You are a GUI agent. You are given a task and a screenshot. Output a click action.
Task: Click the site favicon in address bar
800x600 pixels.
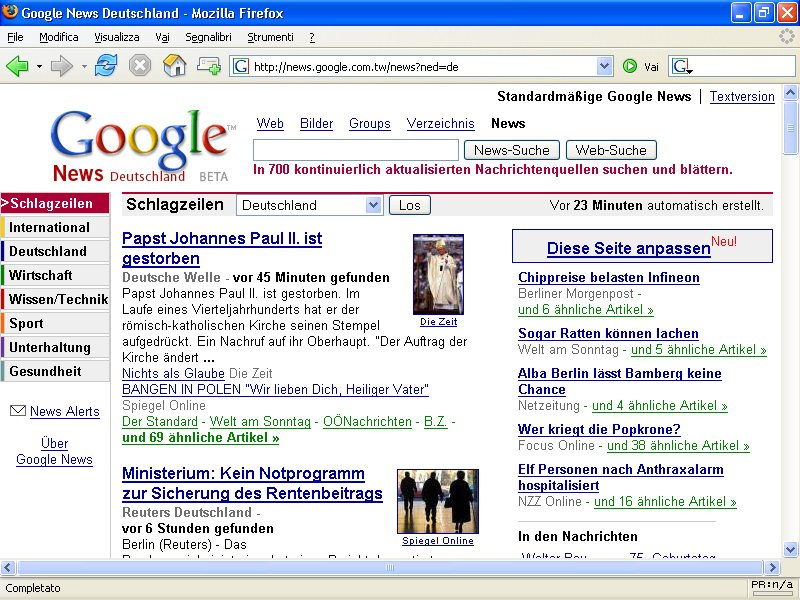coord(241,66)
